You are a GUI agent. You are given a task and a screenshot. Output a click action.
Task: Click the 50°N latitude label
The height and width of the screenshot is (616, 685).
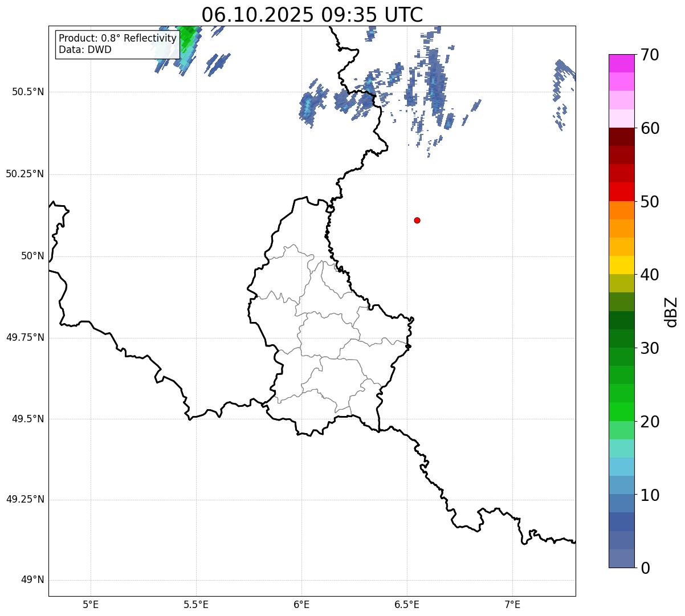[x=32, y=256]
